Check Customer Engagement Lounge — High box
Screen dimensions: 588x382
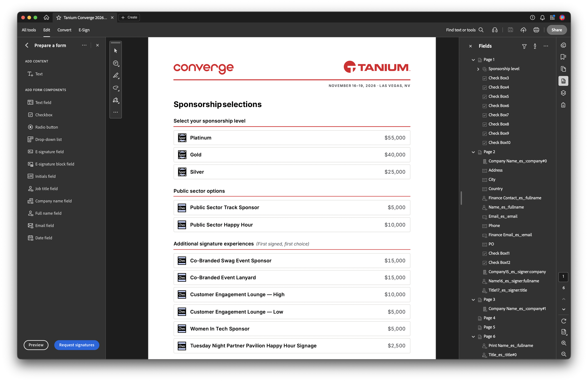pos(182,294)
